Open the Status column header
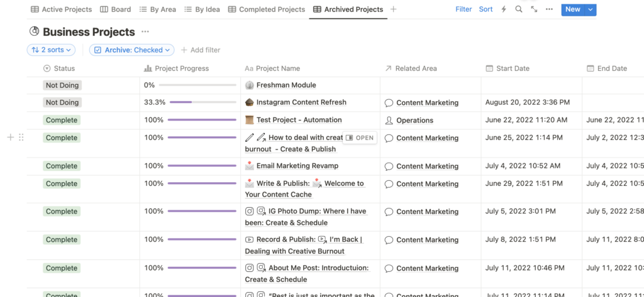The image size is (644, 297). (60, 68)
